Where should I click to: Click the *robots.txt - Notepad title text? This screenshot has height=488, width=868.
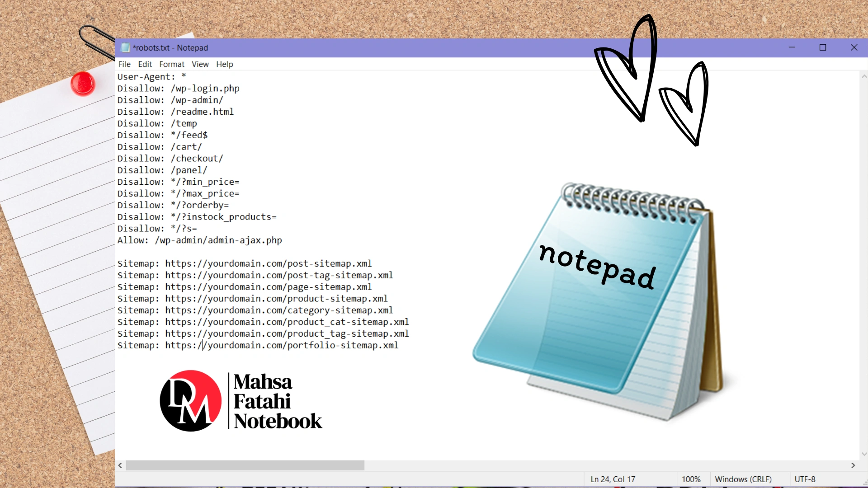170,47
